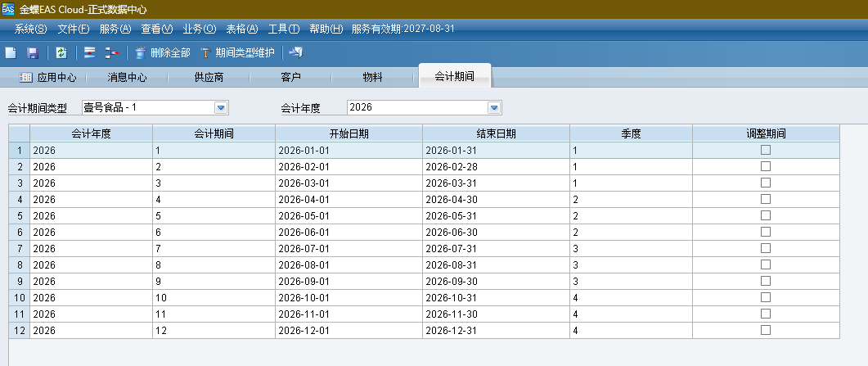Open the 会计年度 dropdown arrow
The height and width of the screenshot is (366, 868).
493,107
